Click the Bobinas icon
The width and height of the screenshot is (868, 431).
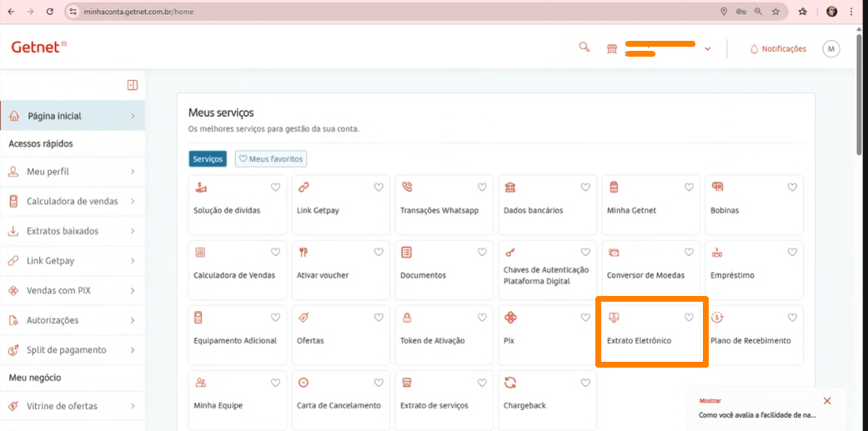click(x=717, y=187)
